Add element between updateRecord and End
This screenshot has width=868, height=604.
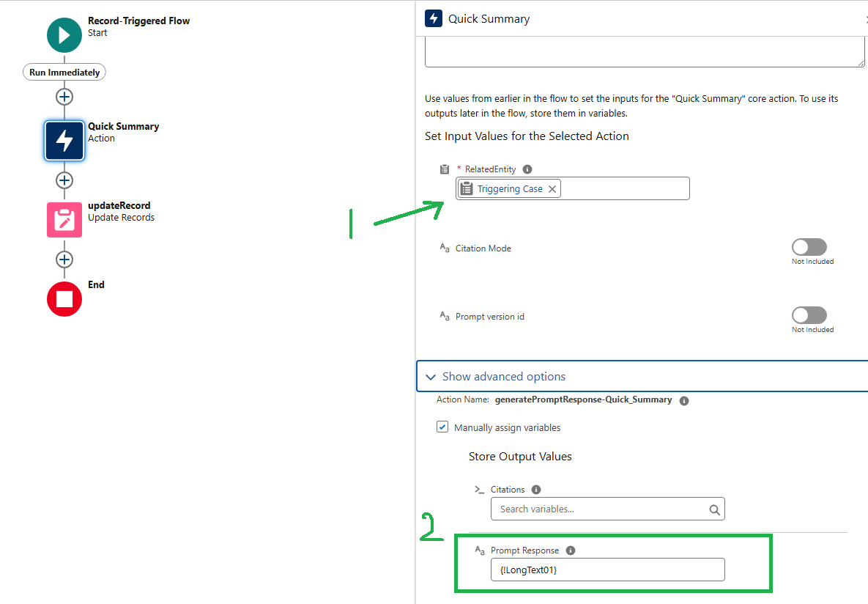(x=64, y=260)
